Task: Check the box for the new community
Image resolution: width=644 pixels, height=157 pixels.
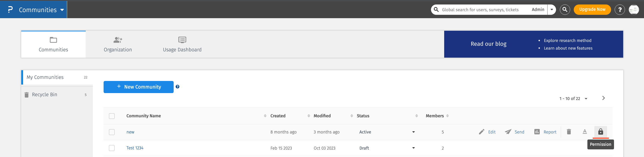Action: click(x=112, y=132)
